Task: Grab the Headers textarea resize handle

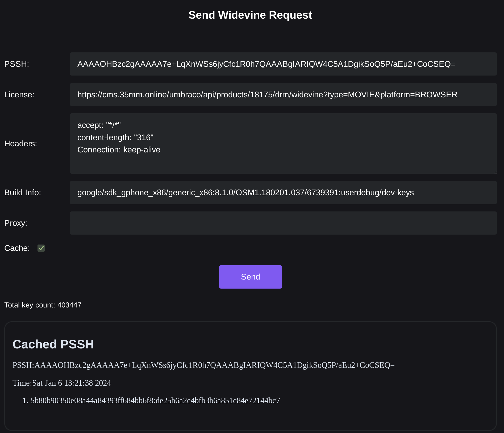Action: pos(495,172)
